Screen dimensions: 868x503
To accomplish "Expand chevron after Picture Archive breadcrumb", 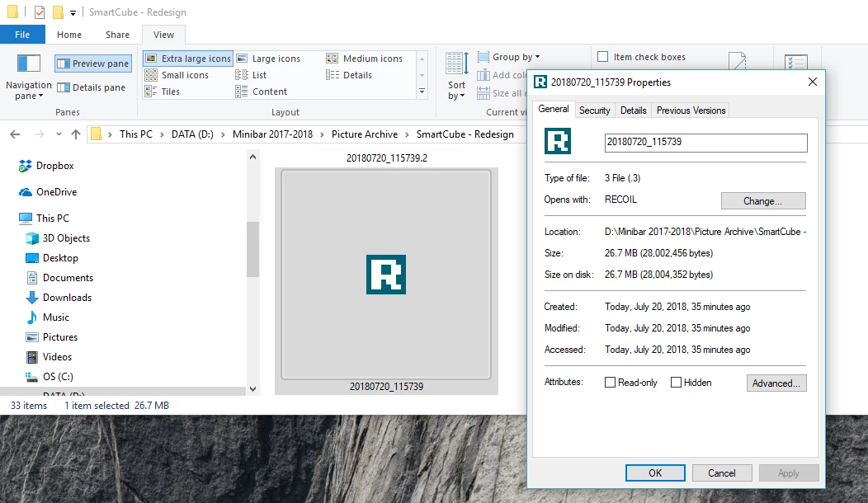I will pyautogui.click(x=407, y=134).
